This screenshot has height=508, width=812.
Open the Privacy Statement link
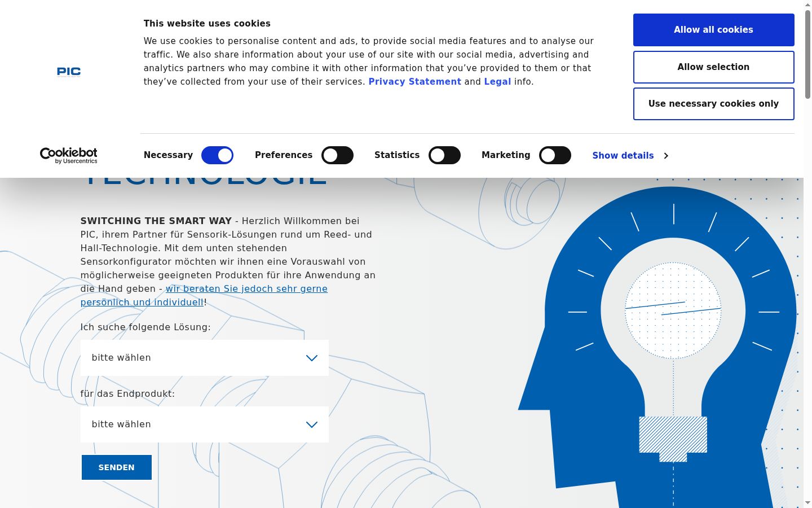coord(415,82)
